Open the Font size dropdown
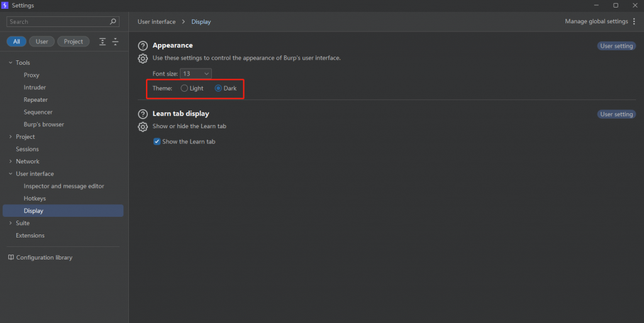This screenshot has width=644, height=323. (x=196, y=74)
